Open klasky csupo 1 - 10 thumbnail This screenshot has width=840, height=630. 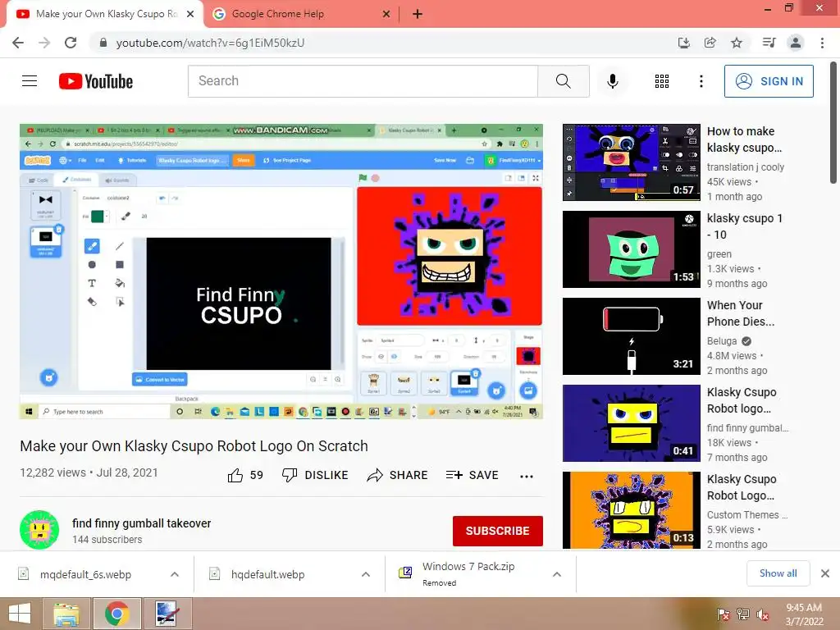click(631, 249)
